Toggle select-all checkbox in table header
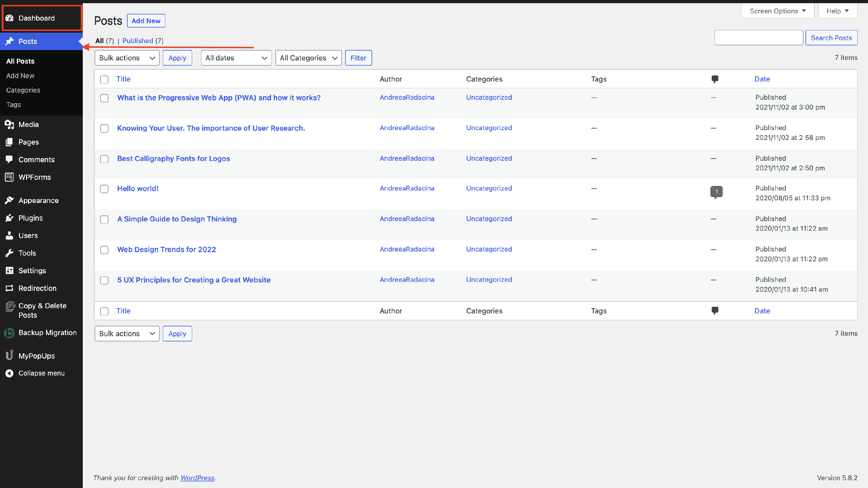 click(104, 80)
